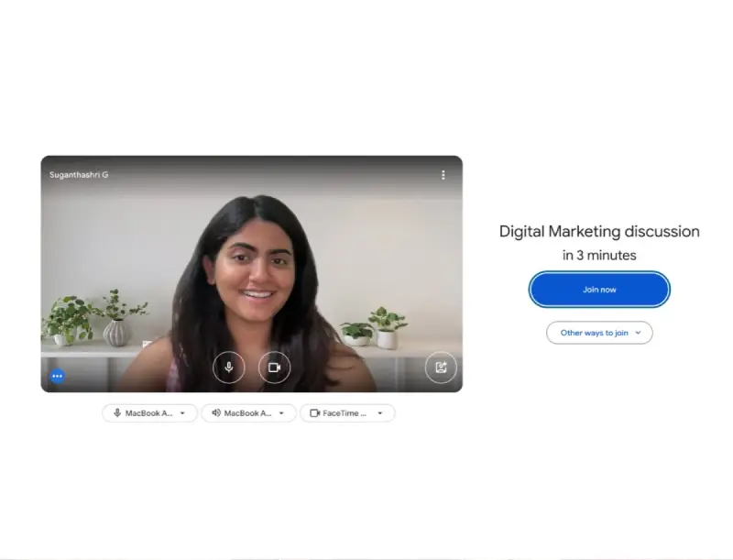
Task: Click the camera icon in FaceTime selector
Action: click(x=314, y=413)
